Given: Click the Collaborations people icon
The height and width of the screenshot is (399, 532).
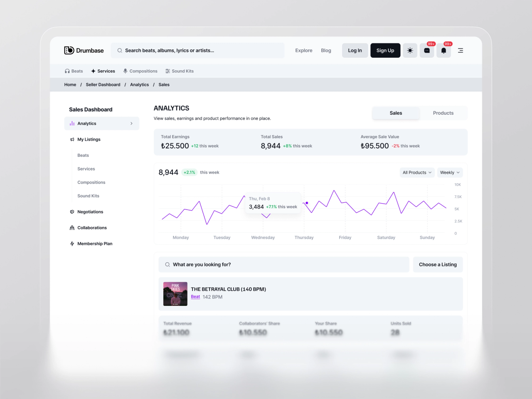Looking at the screenshot, I should pyautogui.click(x=72, y=228).
